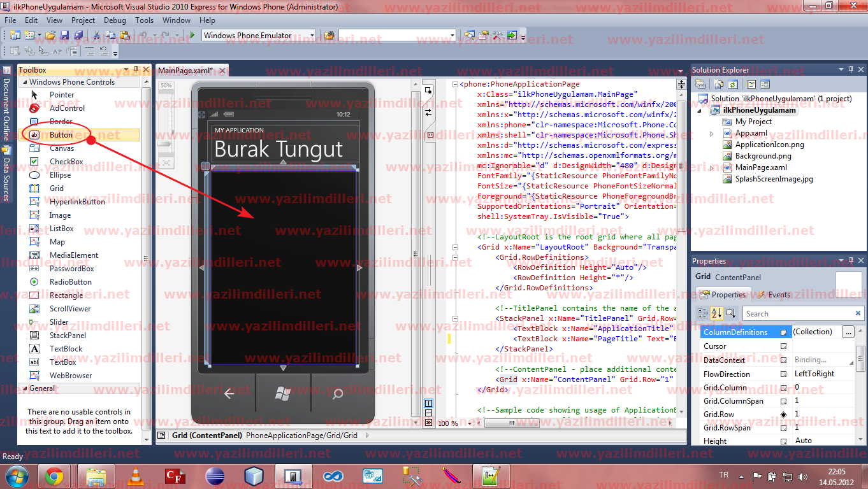
Task: Select the MainPage.xaml document tab
Action: point(185,70)
